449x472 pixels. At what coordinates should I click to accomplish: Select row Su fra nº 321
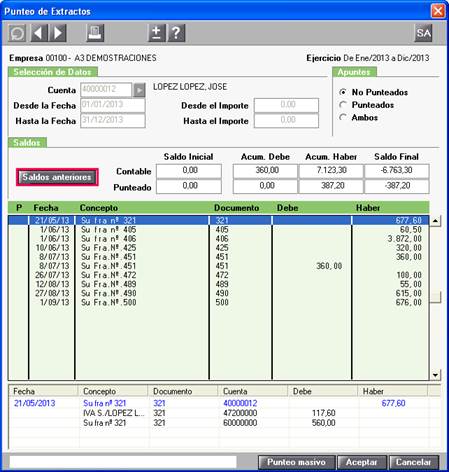pos(218,220)
